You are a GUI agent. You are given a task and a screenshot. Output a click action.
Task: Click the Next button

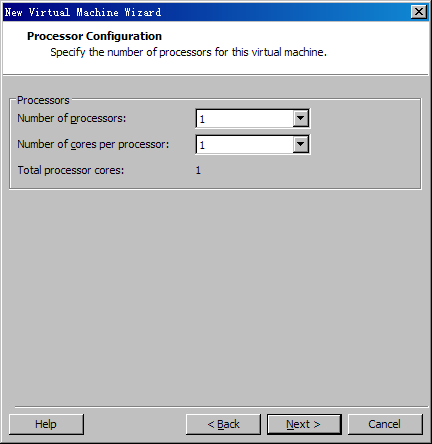click(304, 424)
